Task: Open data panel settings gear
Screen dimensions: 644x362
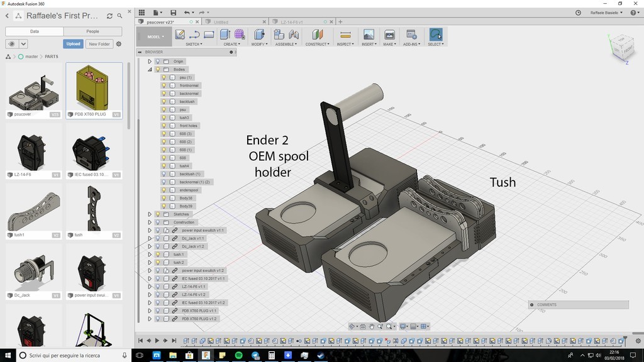Action: (x=119, y=44)
